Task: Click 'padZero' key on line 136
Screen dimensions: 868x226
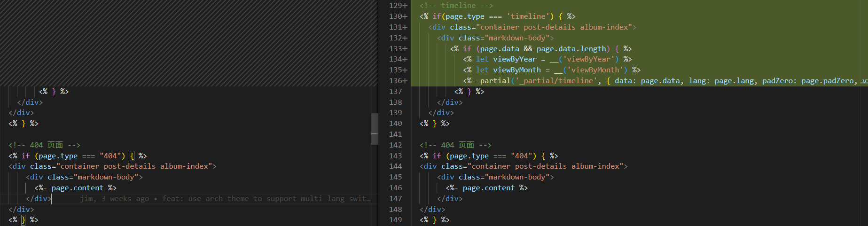Action: [x=777, y=81]
